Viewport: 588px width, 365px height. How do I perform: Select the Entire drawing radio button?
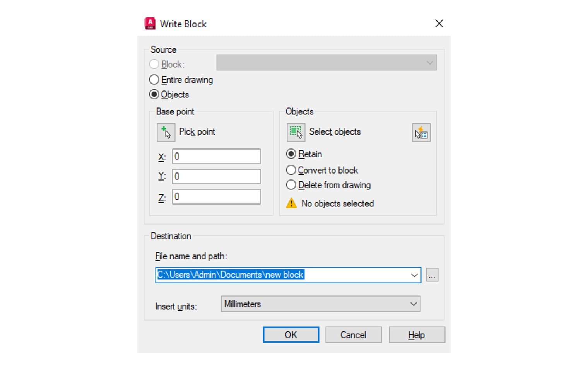154,80
